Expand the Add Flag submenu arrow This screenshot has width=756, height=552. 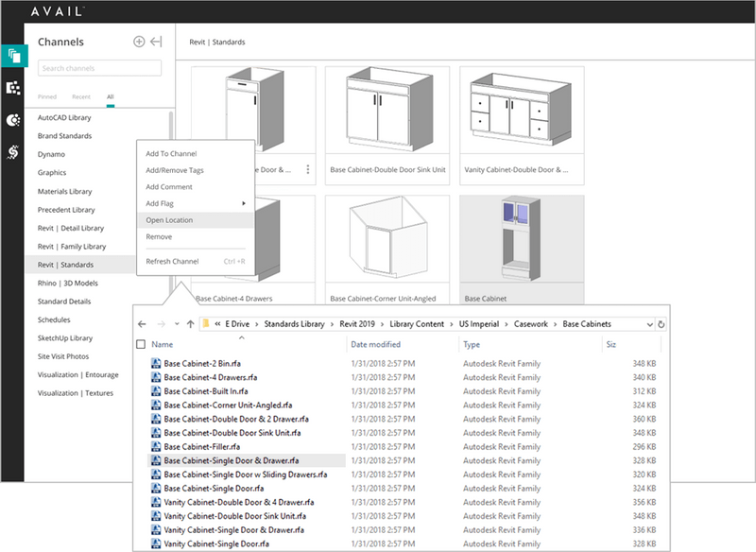click(244, 203)
